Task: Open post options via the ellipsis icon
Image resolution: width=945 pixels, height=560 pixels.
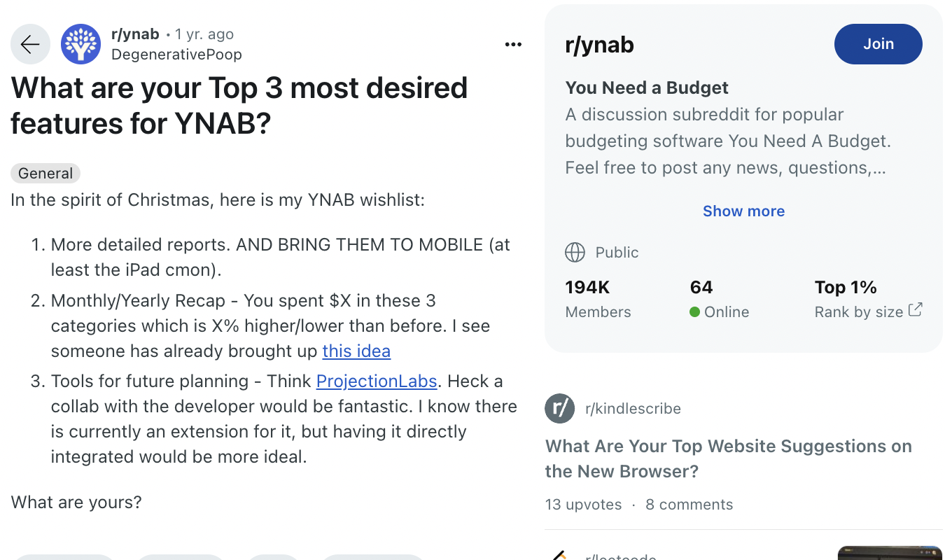Action: (x=513, y=43)
